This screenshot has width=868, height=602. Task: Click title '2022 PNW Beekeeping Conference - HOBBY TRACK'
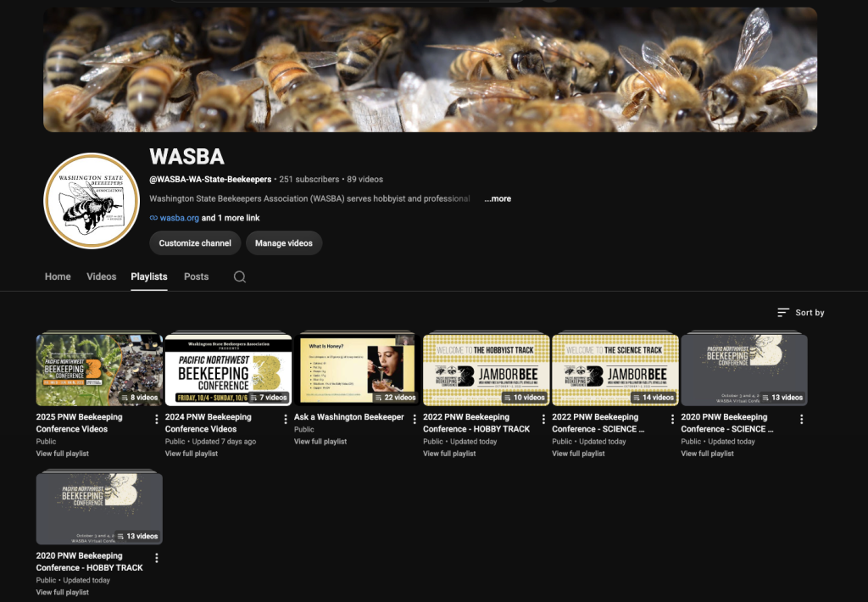click(x=476, y=423)
